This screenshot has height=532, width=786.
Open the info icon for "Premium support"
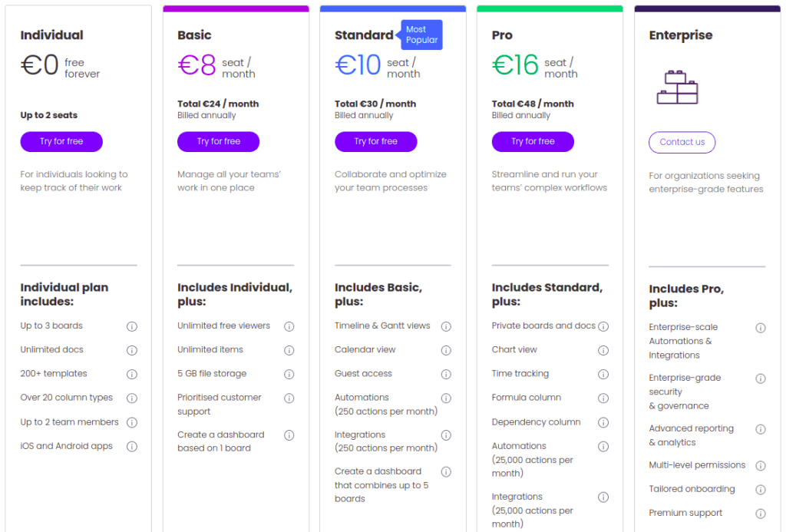(761, 512)
